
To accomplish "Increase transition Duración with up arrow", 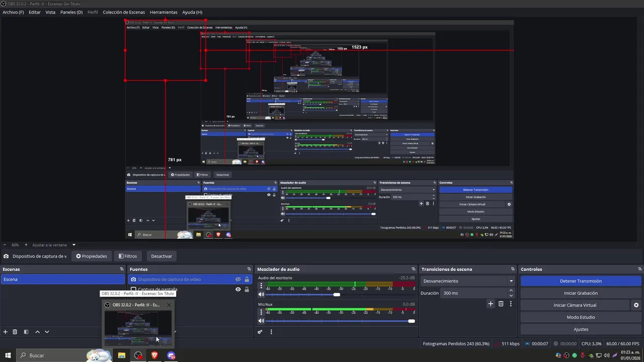I will coord(511,291).
